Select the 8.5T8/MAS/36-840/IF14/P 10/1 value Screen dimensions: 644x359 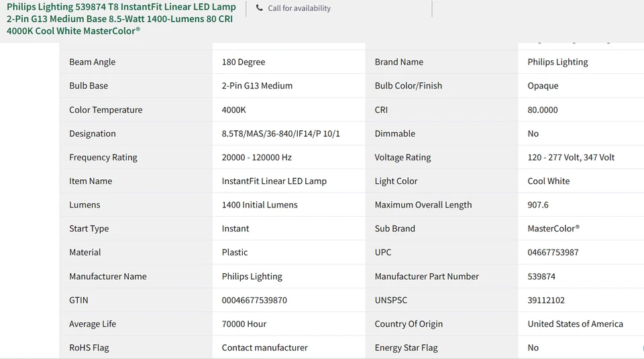280,134
